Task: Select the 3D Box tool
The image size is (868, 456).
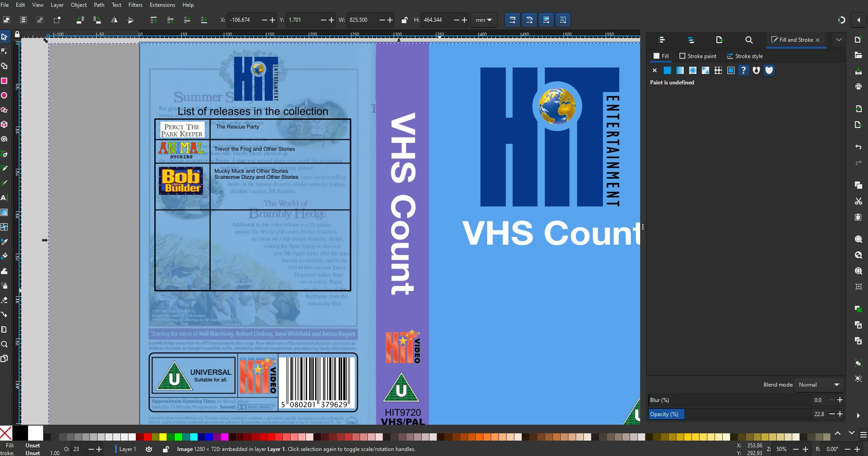Action: point(4,124)
